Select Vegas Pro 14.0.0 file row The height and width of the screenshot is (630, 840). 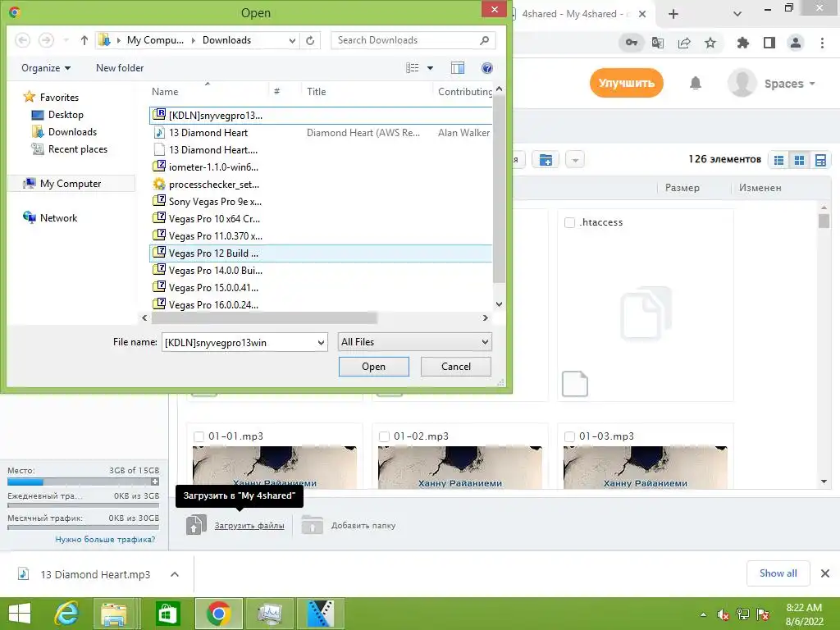point(321,271)
